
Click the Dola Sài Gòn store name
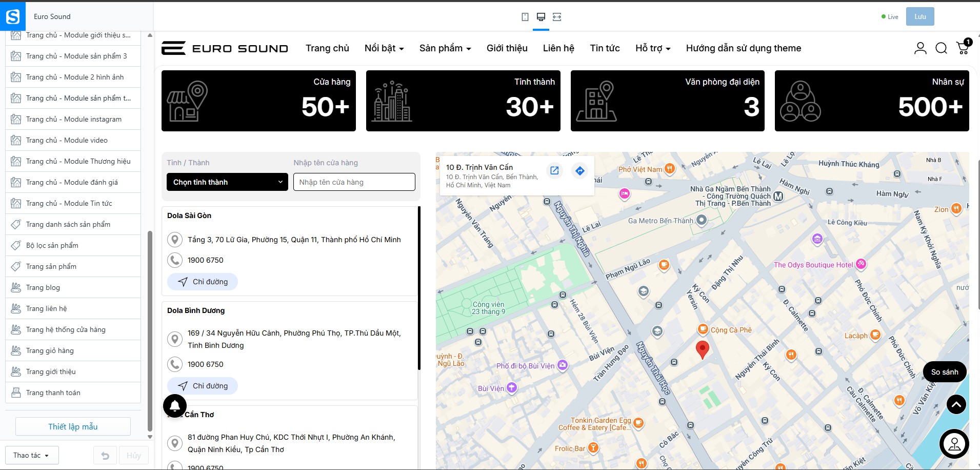point(189,216)
